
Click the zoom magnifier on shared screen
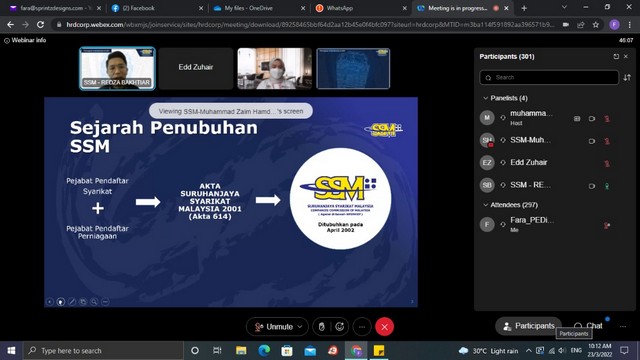pyautogui.click(x=94, y=302)
